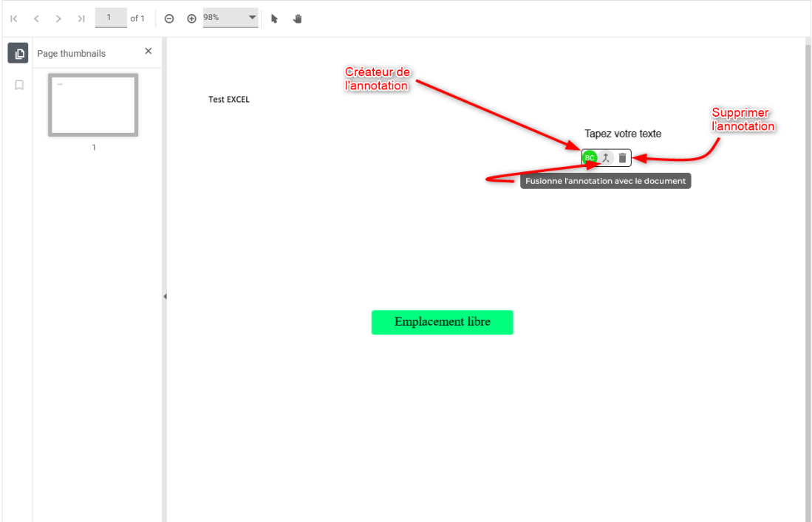Viewport: 812px width, 522px height.
Task: Activate the hand pan tool
Action: point(297,18)
